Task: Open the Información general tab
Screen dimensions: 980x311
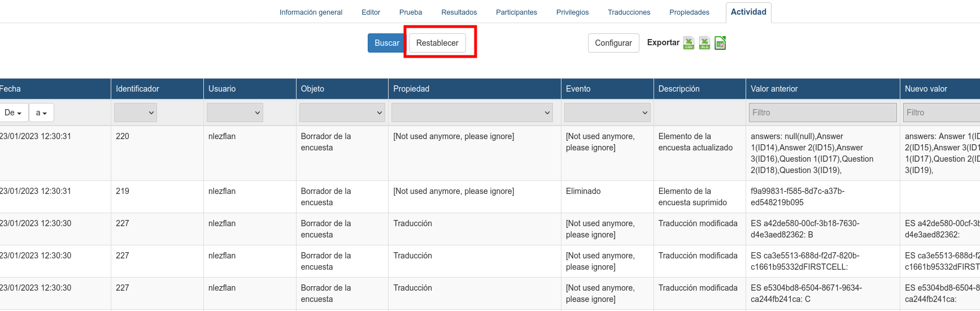Action: click(311, 12)
